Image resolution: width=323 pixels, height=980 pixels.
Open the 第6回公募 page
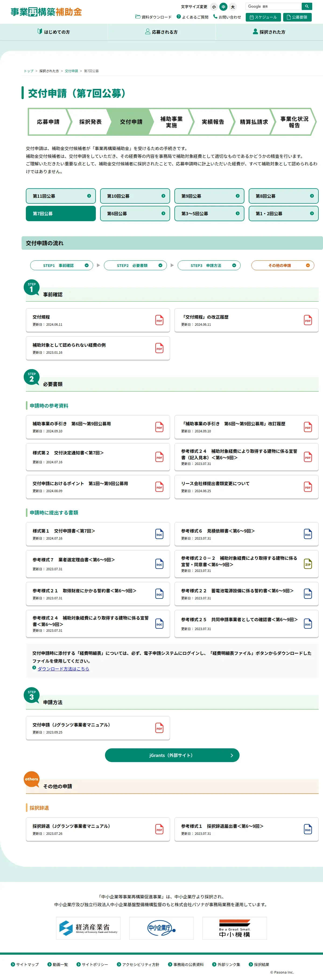[135, 213]
